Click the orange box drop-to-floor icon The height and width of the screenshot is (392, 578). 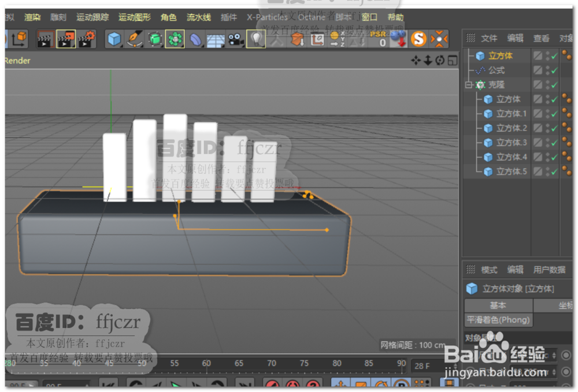coord(297,39)
